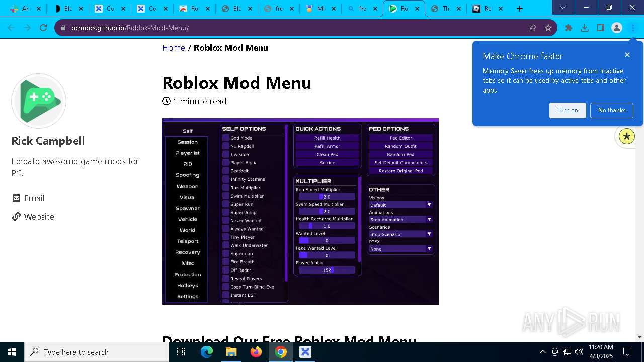Open Task View on the taskbar
Viewport: 644px width, 362px height.
(x=181, y=352)
